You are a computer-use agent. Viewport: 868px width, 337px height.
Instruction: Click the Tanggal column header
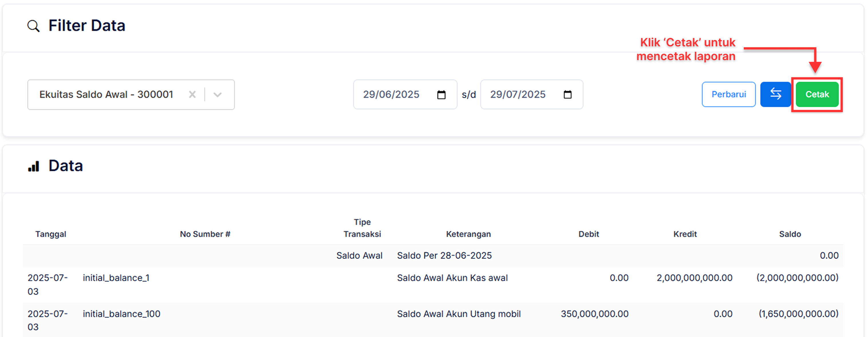pos(51,234)
